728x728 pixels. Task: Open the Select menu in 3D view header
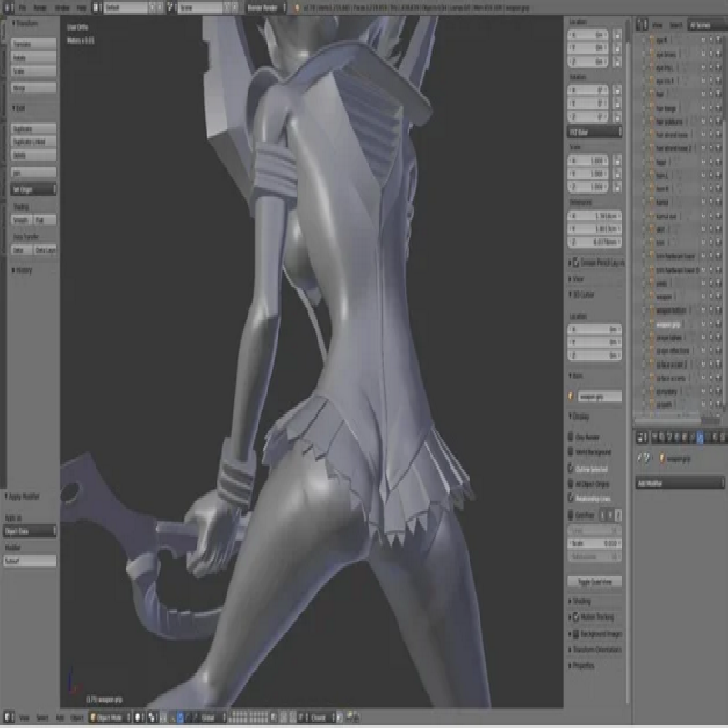coord(42,717)
